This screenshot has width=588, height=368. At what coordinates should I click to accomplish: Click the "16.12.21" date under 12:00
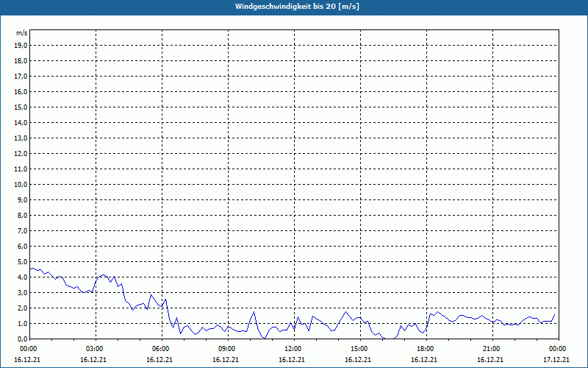[292, 360]
